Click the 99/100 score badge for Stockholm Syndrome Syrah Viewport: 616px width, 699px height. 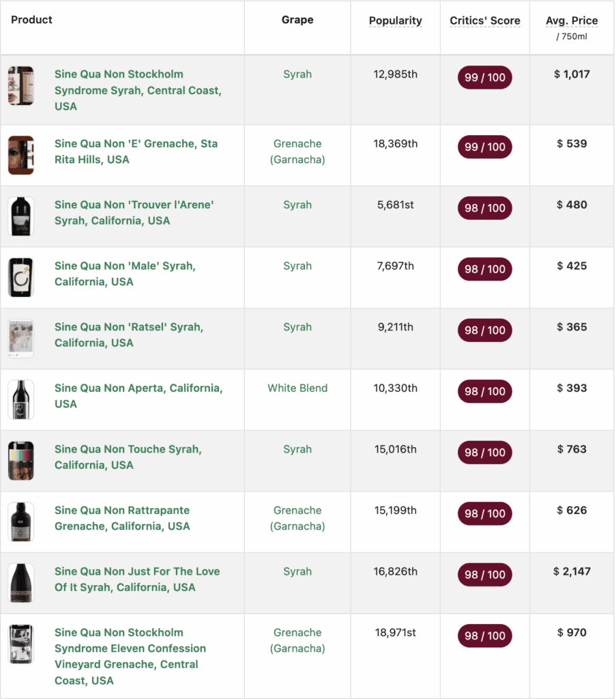pyautogui.click(x=484, y=77)
